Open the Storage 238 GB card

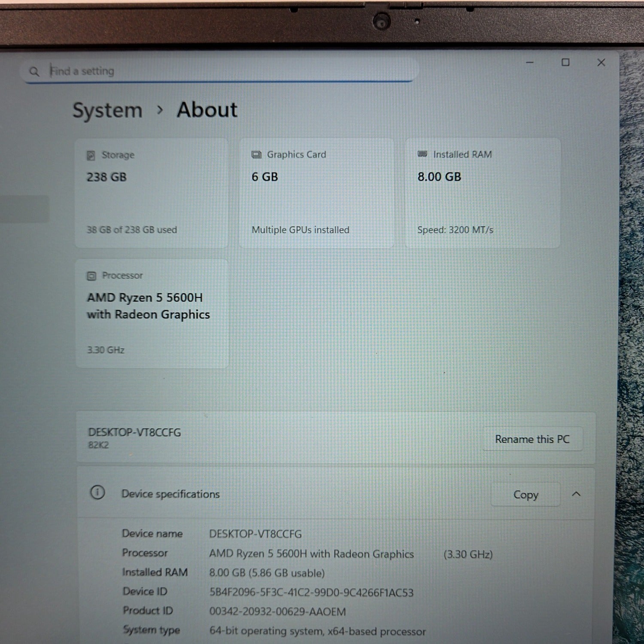pyautogui.click(x=152, y=193)
